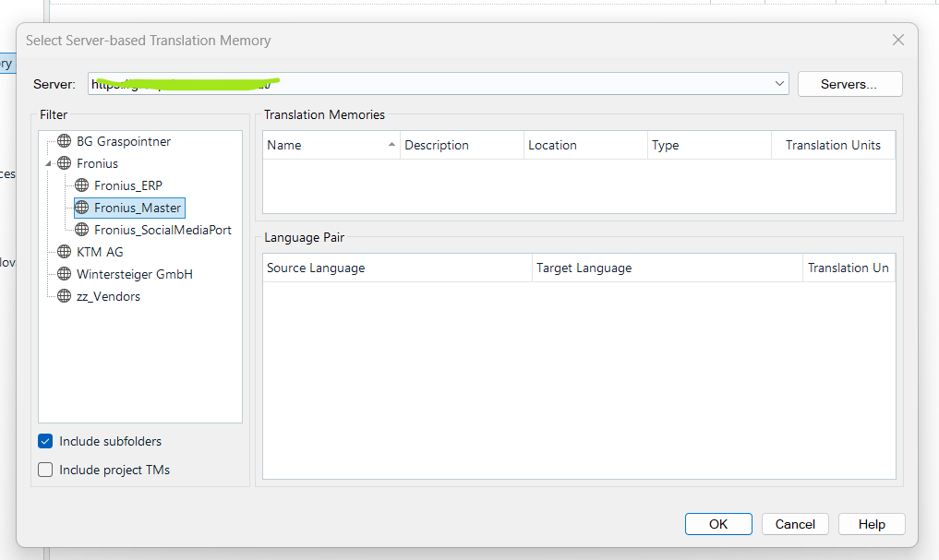Viewport: 939px width, 560px height.
Task: Select the Fronius_ERP folder
Action: (128, 185)
